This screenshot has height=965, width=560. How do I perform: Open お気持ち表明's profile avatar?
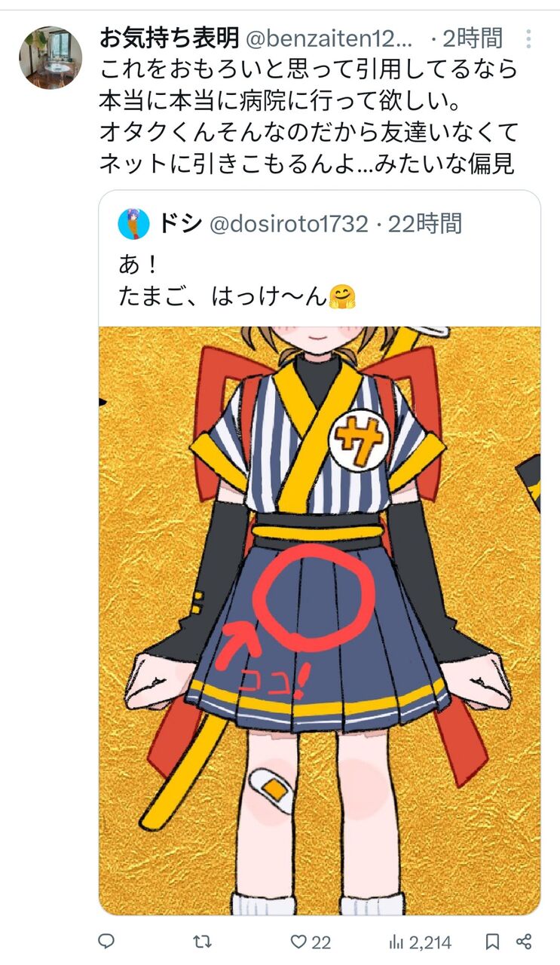[50, 58]
